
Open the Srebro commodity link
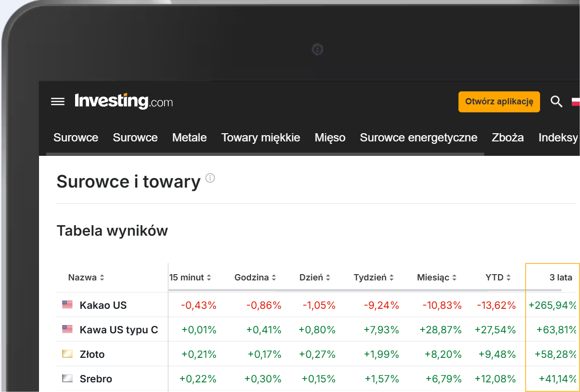(96, 379)
